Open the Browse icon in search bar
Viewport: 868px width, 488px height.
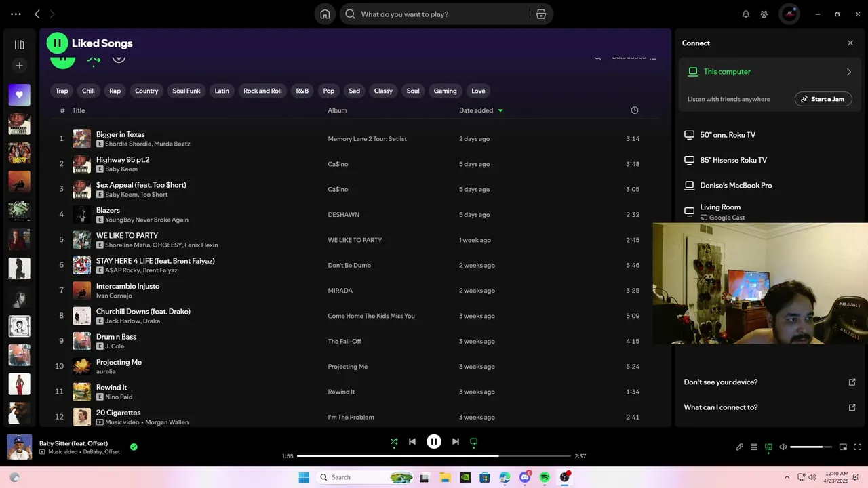pyautogui.click(x=541, y=14)
